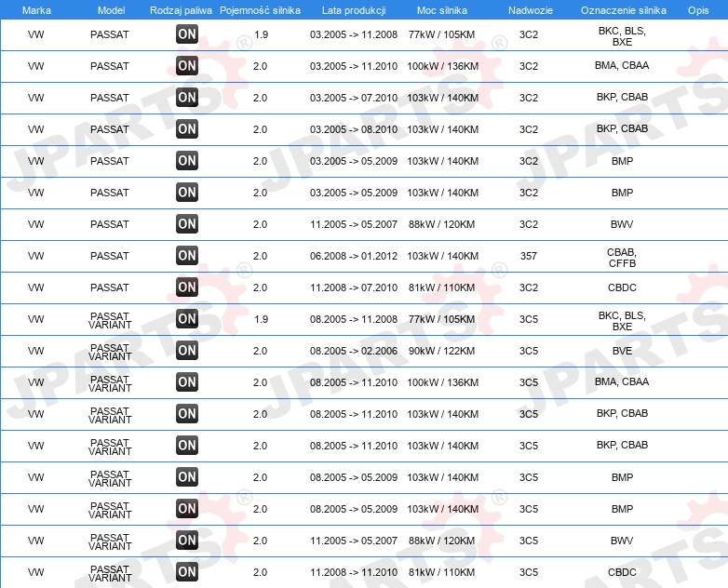Select BKC, BLS, BXE in the 3C5 row
This screenshot has width=728, height=588.
tap(622, 321)
